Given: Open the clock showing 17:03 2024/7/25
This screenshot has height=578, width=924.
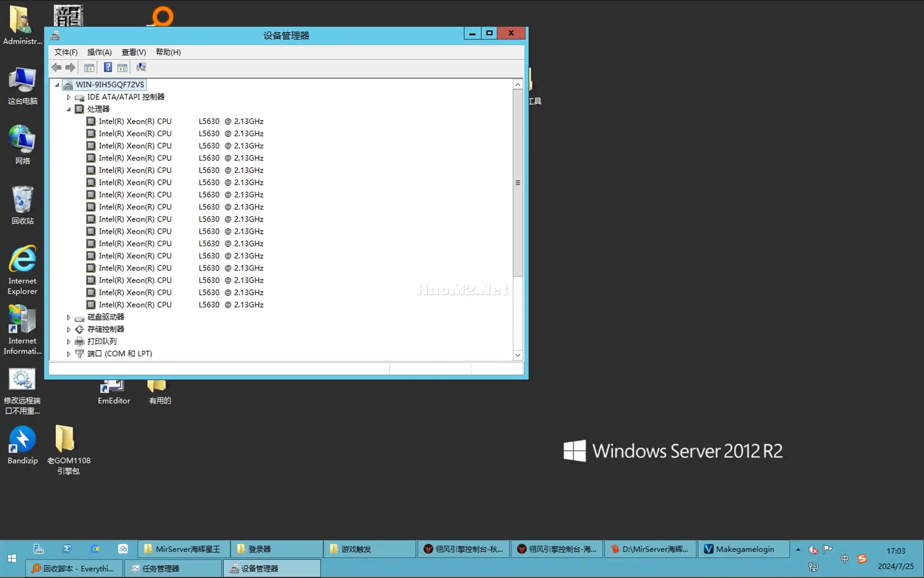Looking at the screenshot, I should [x=896, y=558].
